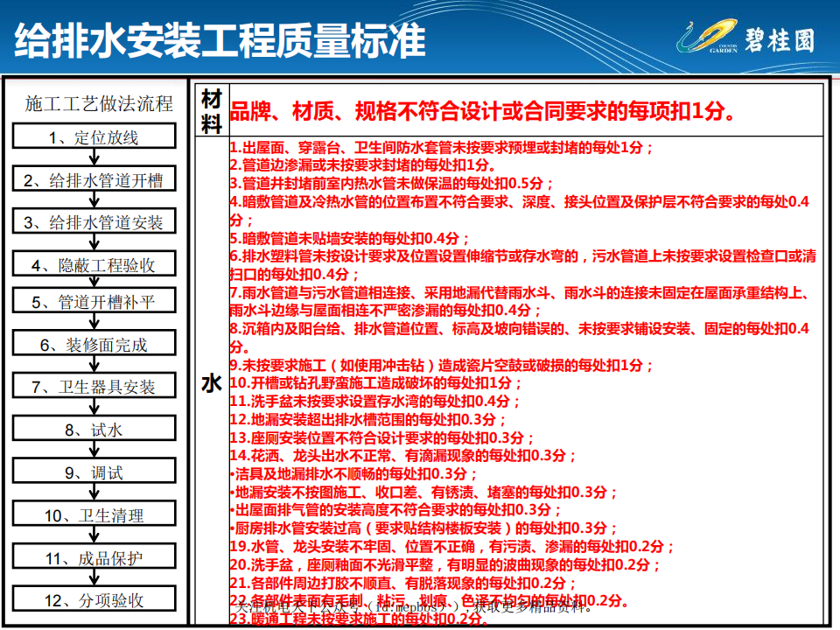Click the 5、管道开槽补平 step box
Viewport: 840px width, 630px height.
click(94, 302)
